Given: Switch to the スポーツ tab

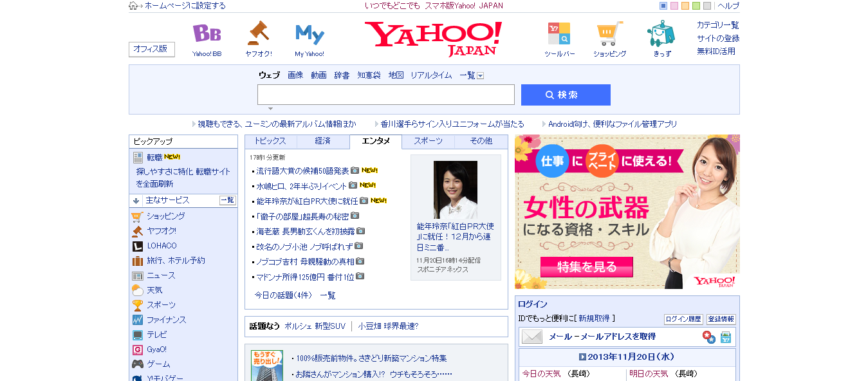Looking at the screenshot, I should click(x=428, y=142).
